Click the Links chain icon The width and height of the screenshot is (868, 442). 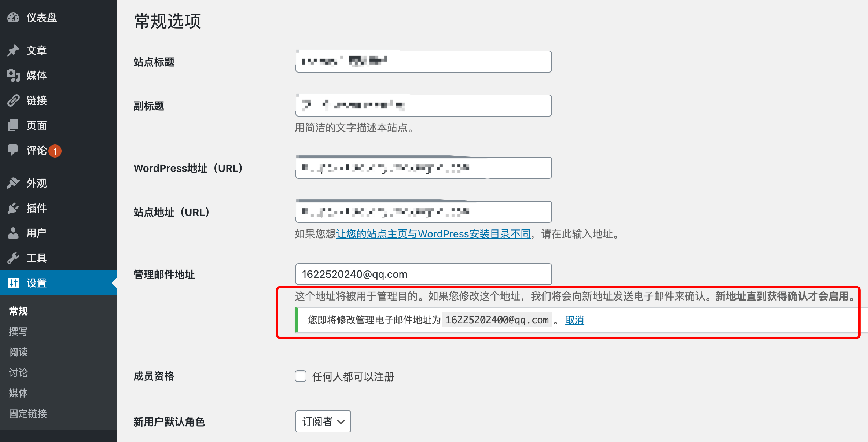click(x=13, y=100)
